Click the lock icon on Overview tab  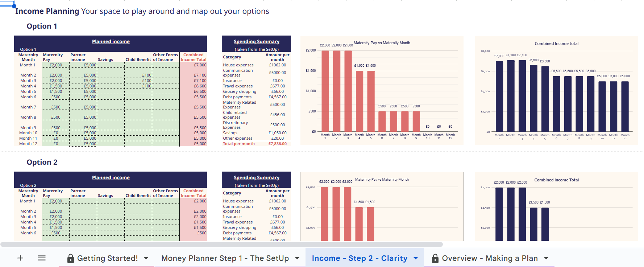(435, 258)
